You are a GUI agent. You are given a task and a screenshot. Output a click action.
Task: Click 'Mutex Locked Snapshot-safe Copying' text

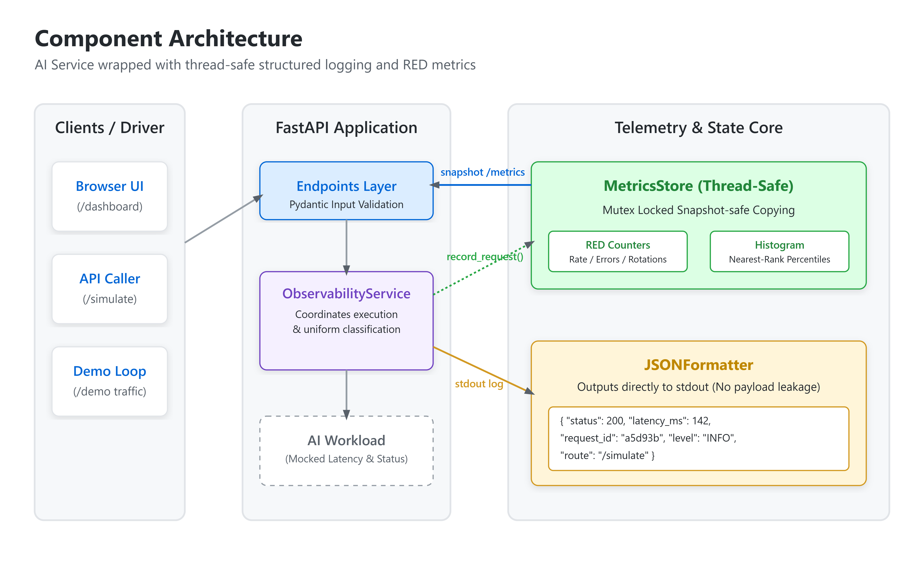pos(698,210)
